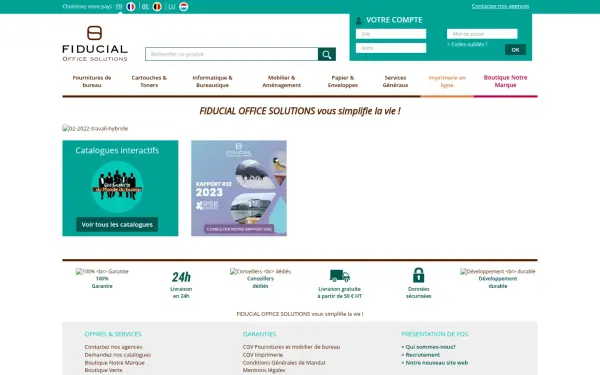Click Livraison en 24h text

(x=181, y=293)
